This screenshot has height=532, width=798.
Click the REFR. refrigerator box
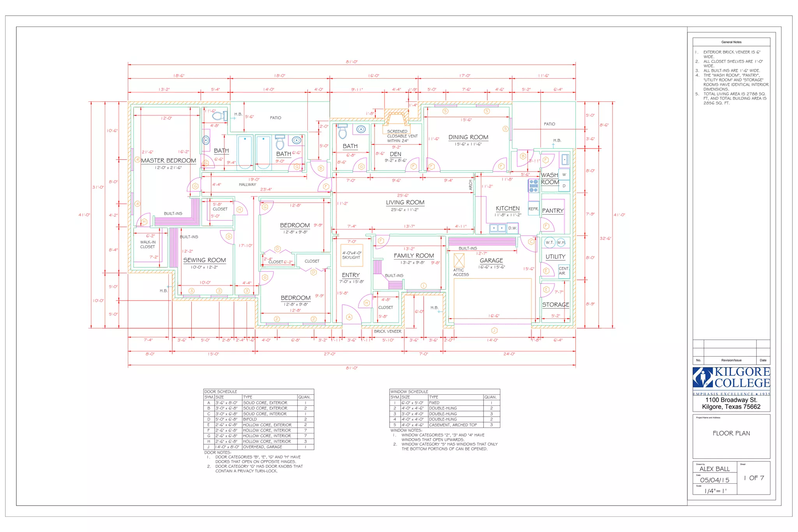point(533,209)
